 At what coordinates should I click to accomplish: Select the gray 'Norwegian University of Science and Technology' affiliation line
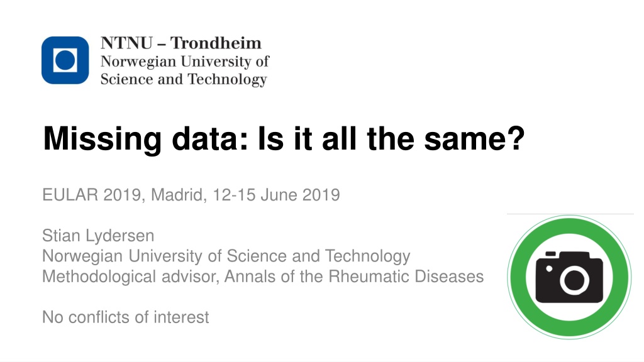226,256
